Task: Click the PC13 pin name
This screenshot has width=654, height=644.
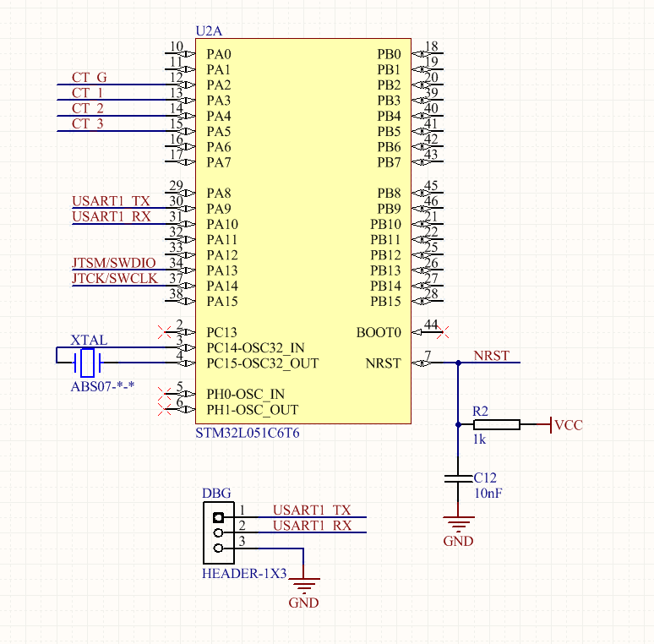Action: [x=221, y=332]
